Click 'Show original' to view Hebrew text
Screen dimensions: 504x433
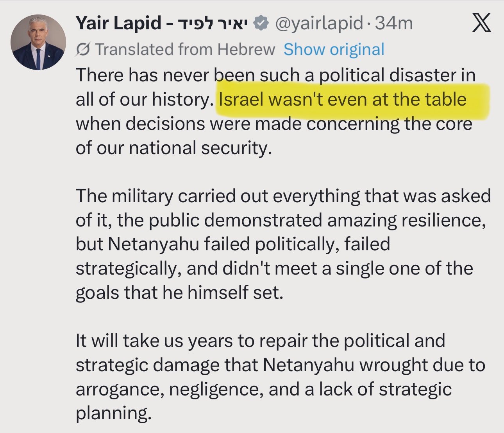point(334,50)
